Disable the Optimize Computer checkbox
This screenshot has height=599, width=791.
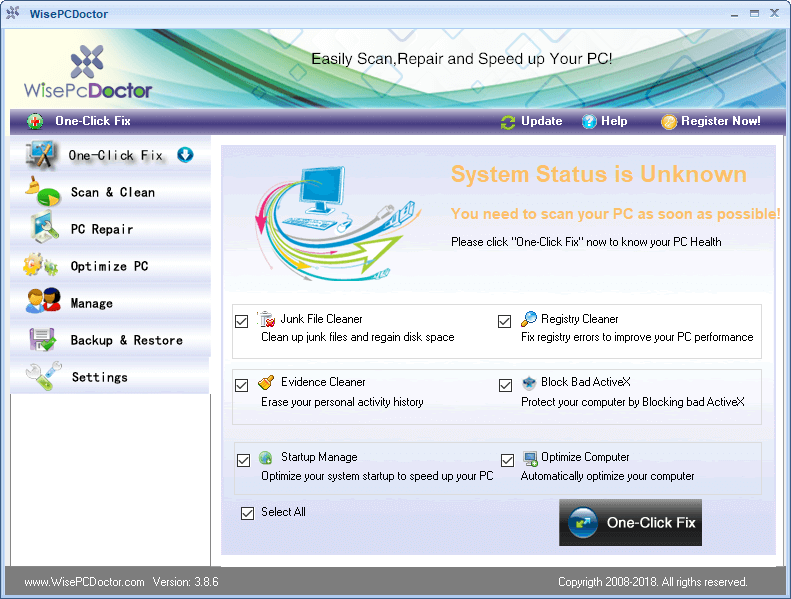click(x=507, y=460)
